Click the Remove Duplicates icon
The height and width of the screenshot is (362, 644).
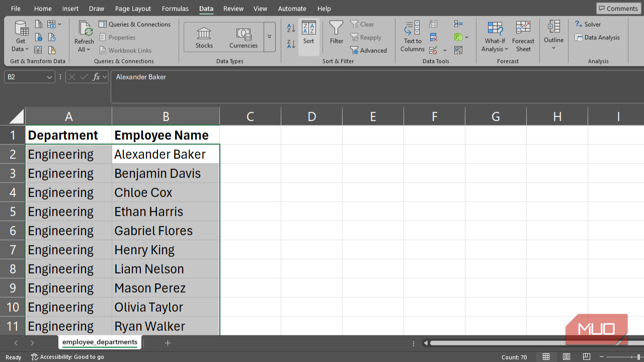pyautogui.click(x=433, y=37)
